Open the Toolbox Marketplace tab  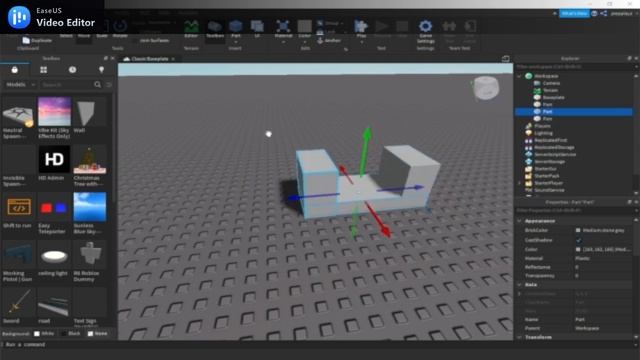[x=15, y=70]
